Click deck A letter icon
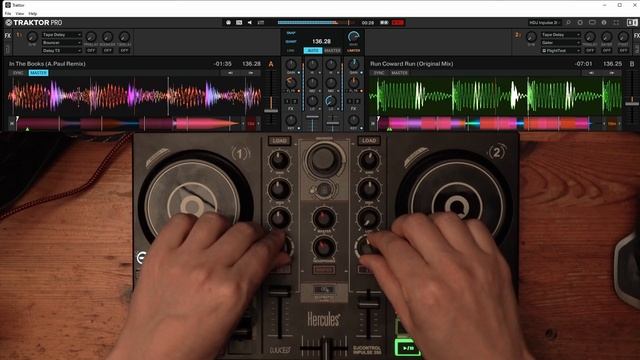 [x=271, y=64]
